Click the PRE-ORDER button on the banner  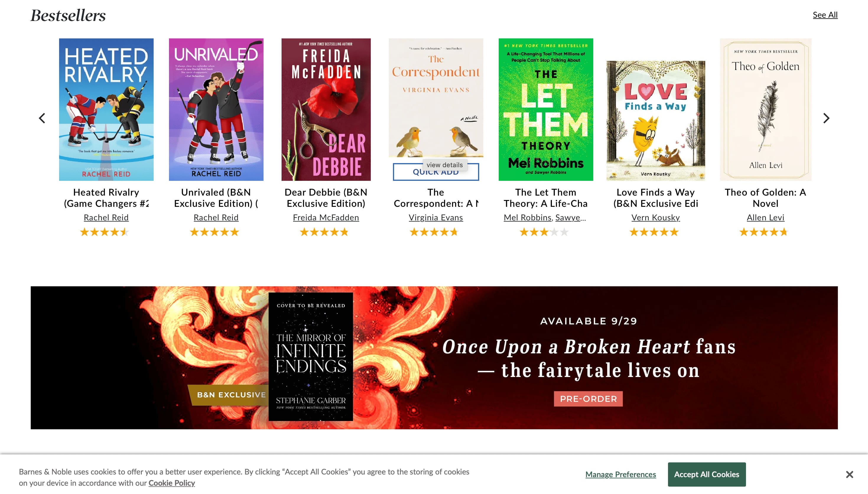tap(588, 399)
